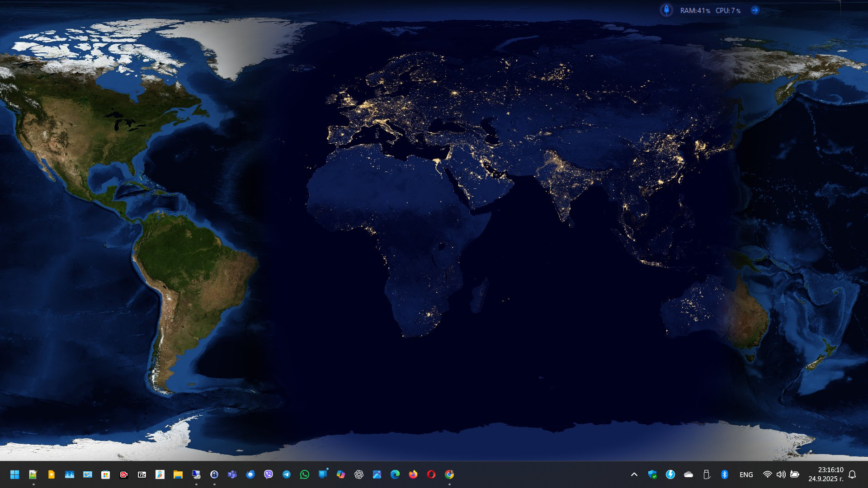Image resolution: width=868 pixels, height=488 pixels.
Task: Click the speaker volume icon
Action: (x=781, y=474)
